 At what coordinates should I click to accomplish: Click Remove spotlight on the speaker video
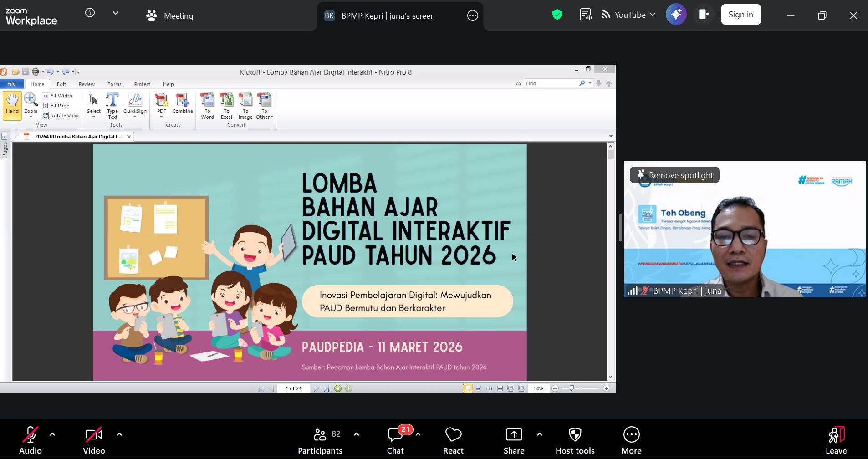pyautogui.click(x=674, y=175)
